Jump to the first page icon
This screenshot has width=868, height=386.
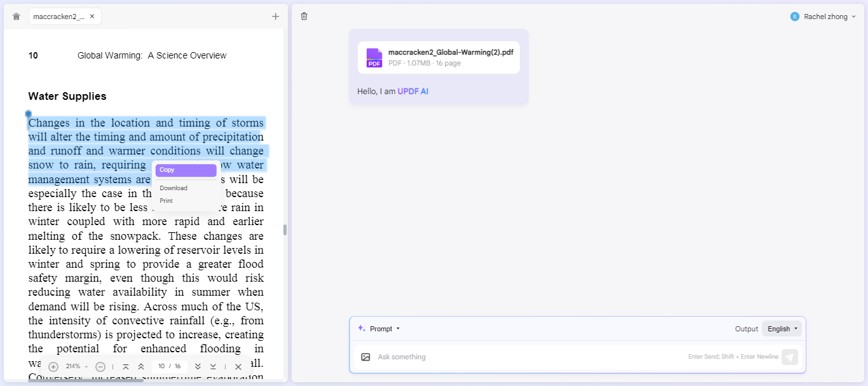(126, 366)
